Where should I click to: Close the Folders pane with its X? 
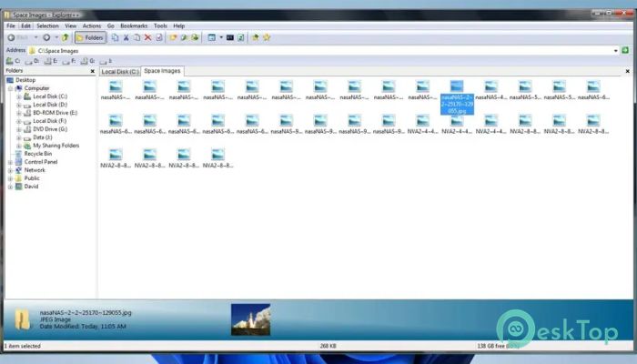[93, 71]
